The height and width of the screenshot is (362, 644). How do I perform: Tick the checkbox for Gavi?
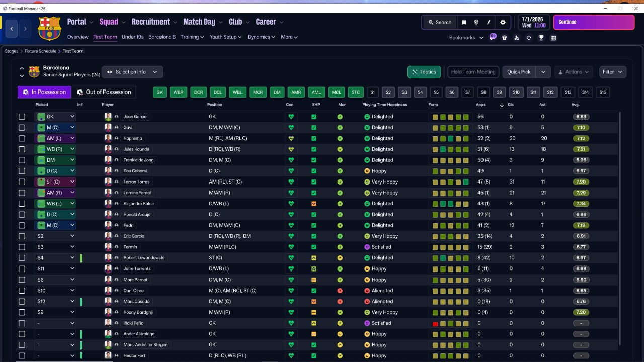coord(22,128)
